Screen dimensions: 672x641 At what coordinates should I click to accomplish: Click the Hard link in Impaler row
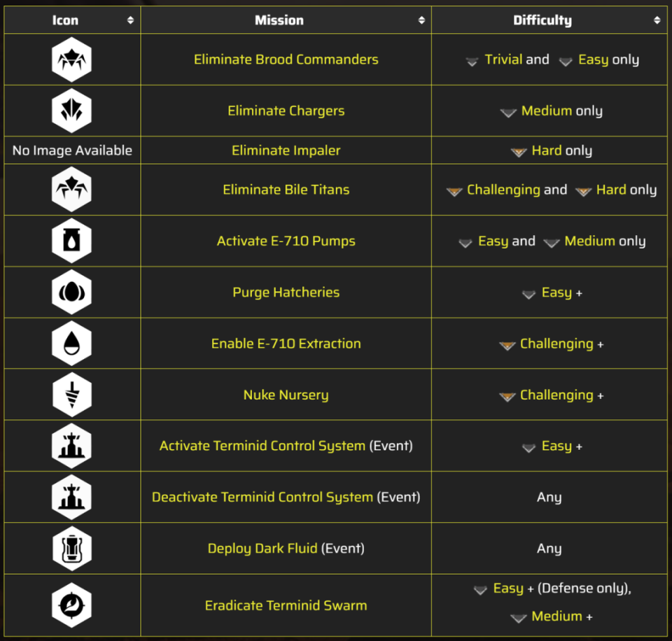click(547, 150)
